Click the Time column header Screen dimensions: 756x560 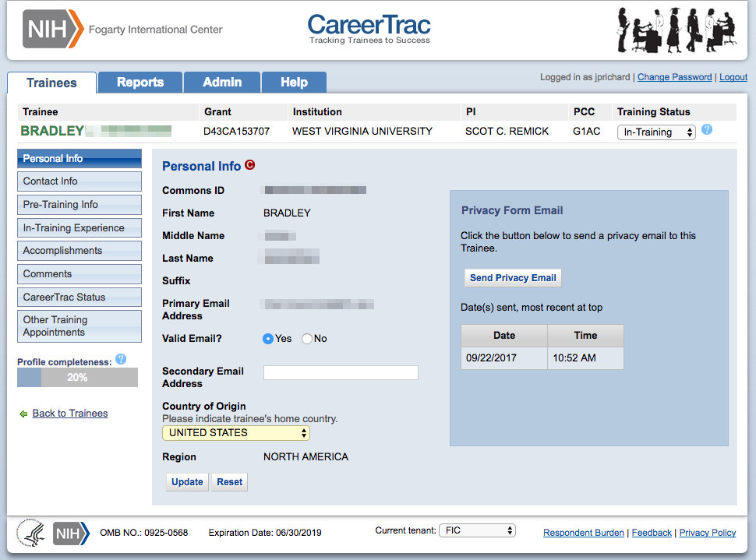[586, 336]
